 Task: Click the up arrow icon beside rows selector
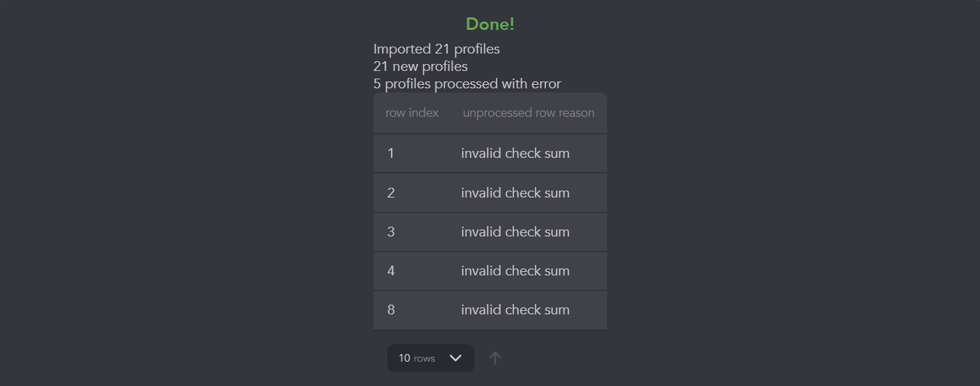tap(495, 358)
